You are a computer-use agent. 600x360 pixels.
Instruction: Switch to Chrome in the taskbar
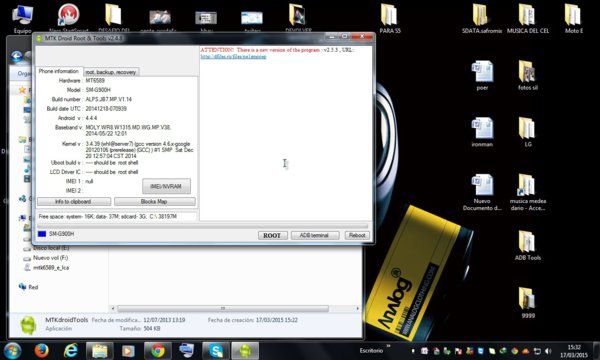(158, 351)
